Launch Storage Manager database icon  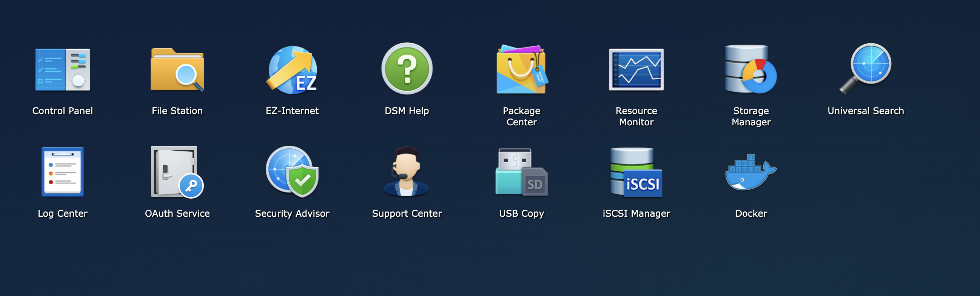[x=750, y=69]
